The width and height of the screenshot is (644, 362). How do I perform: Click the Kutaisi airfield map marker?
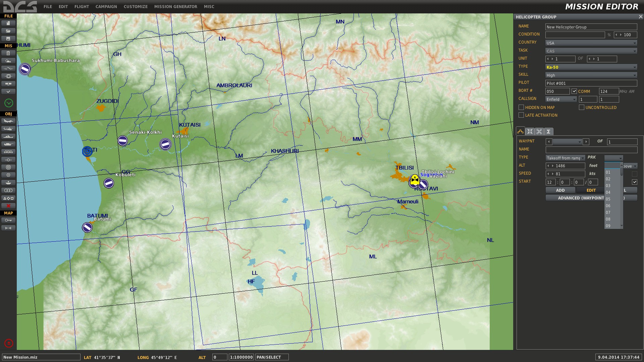coord(165,144)
